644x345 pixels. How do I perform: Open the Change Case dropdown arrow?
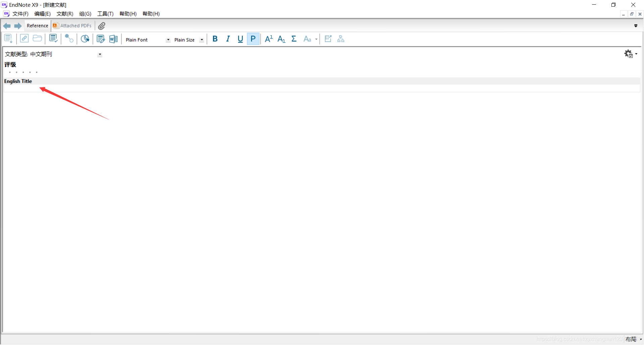[316, 39]
